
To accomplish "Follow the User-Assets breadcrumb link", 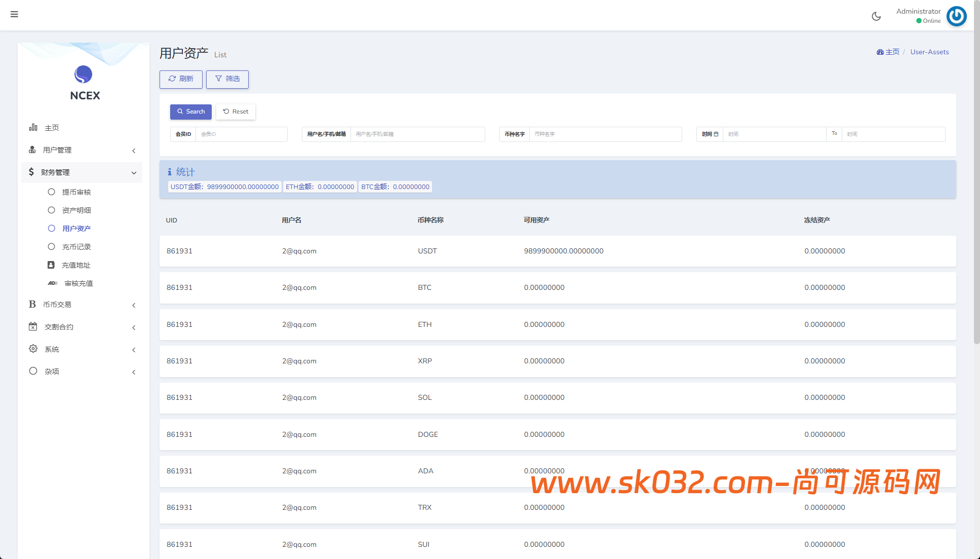I will 929,52.
